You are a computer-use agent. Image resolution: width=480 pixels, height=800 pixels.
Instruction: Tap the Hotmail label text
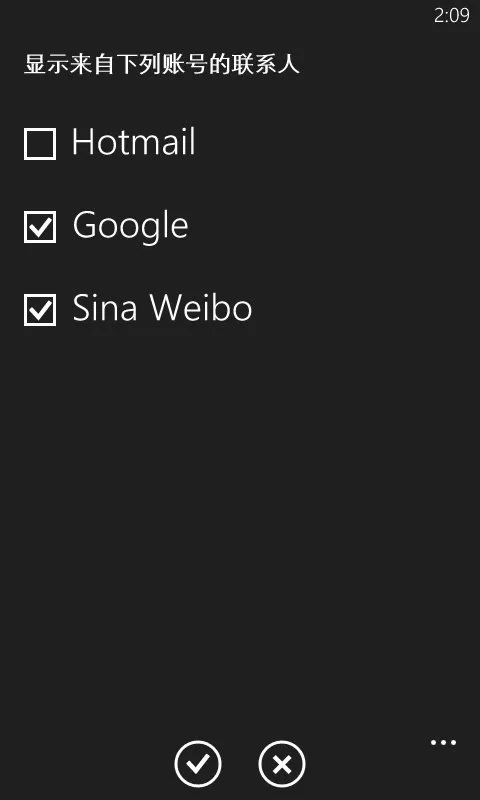click(x=134, y=141)
